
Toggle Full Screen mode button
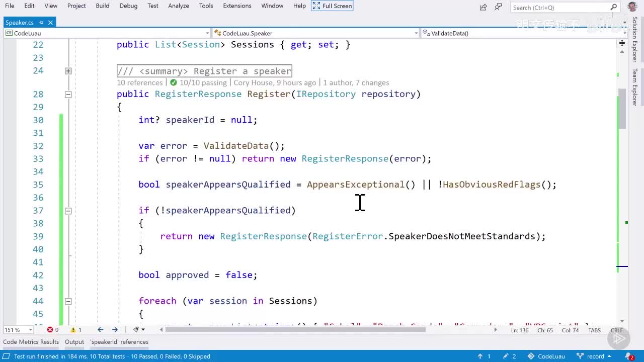(x=332, y=6)
